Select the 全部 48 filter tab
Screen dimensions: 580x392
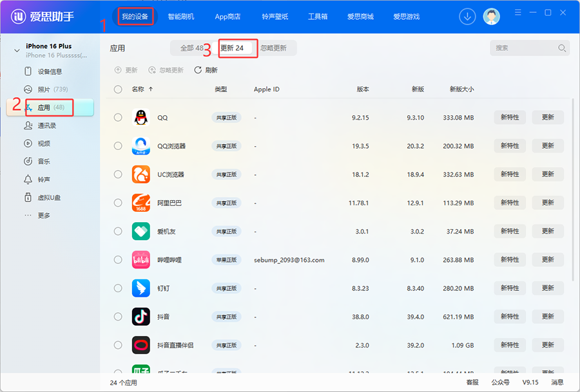pyautogui.click(x=192, y=48)
